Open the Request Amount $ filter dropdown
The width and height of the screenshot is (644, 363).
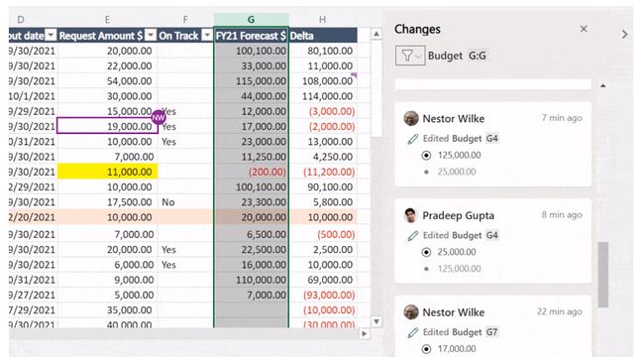coord(151,36)
